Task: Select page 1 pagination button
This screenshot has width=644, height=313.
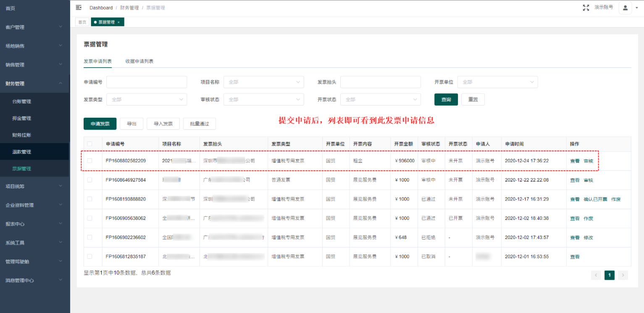Action: click(610, 275)
